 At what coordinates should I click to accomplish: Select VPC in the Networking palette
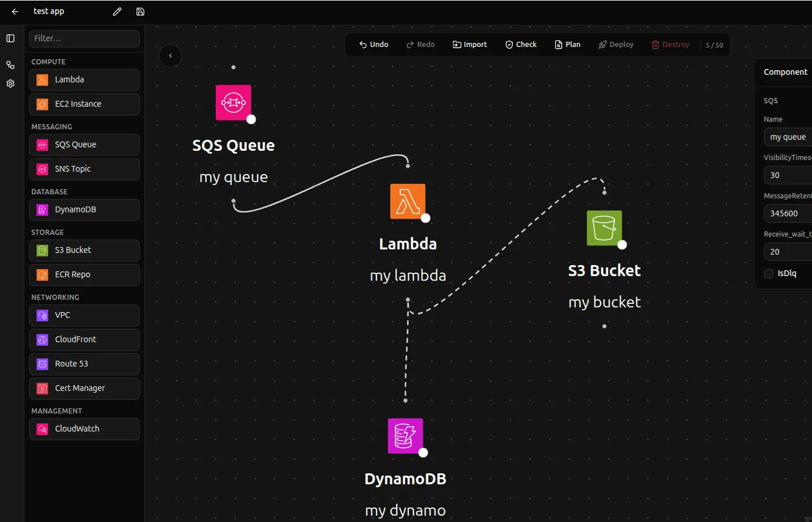point(84,316)
